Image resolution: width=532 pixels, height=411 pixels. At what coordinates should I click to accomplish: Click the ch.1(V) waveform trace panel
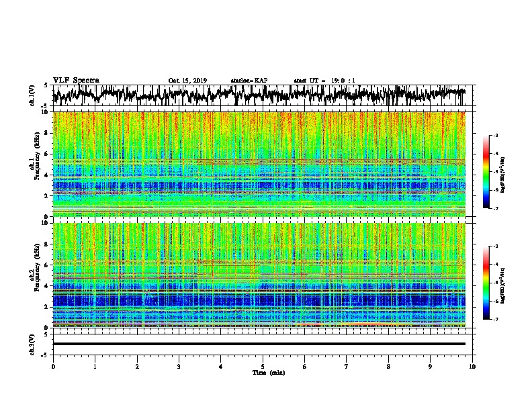click(264, 95)
